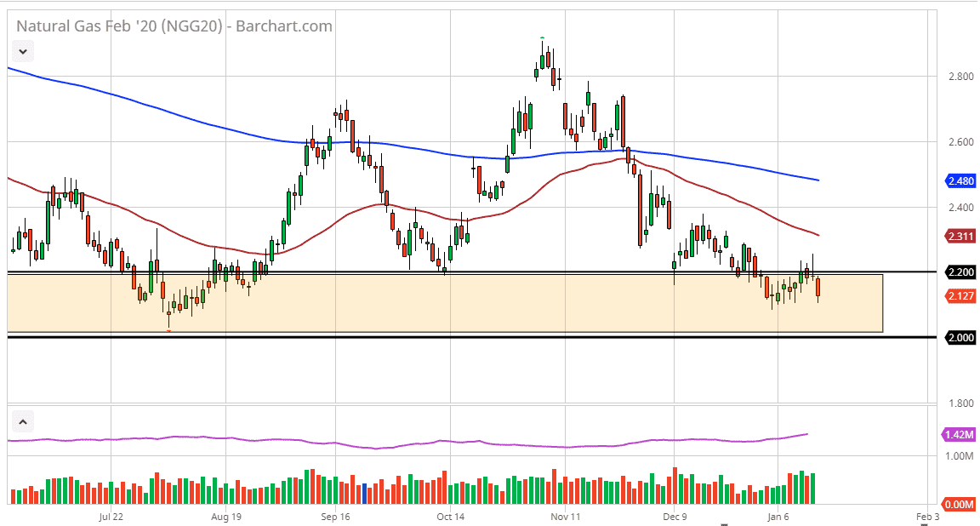This screenshot has width=980, height=526.
Task: Click the Natural Gas Feb '20 chart title
Action: click(x=174, y=26)
